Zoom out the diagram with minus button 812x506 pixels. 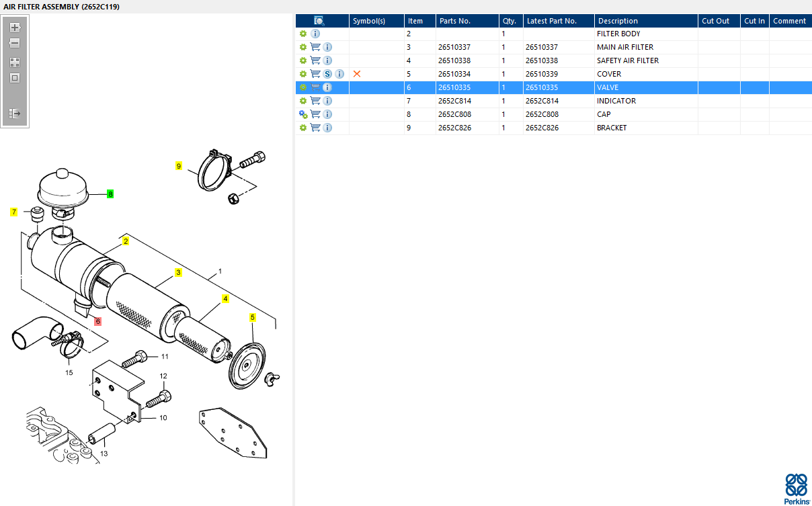coord(15,43)
